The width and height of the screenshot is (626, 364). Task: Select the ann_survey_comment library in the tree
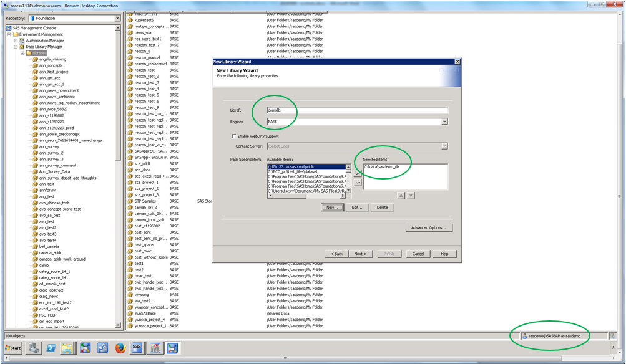[x=57, y=165]
